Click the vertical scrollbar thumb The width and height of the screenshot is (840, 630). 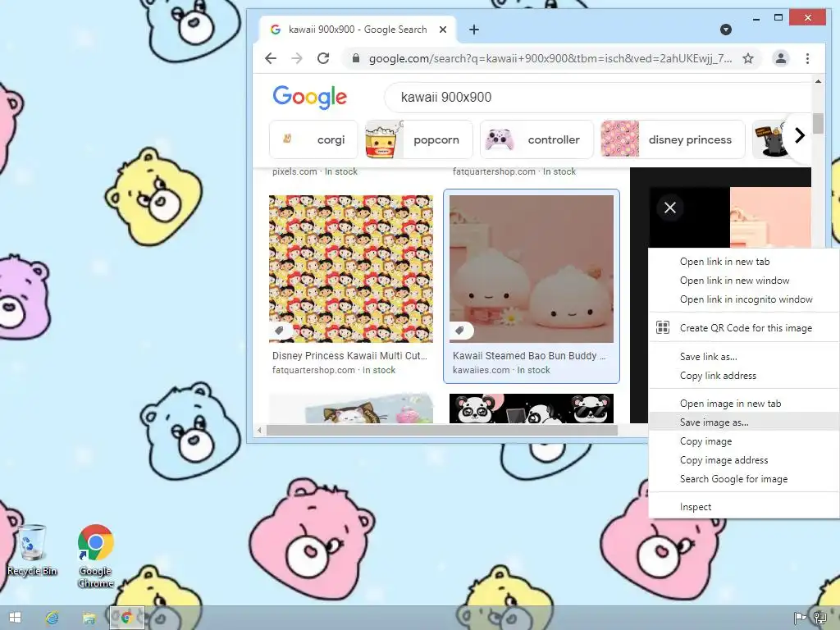point(818,123)
